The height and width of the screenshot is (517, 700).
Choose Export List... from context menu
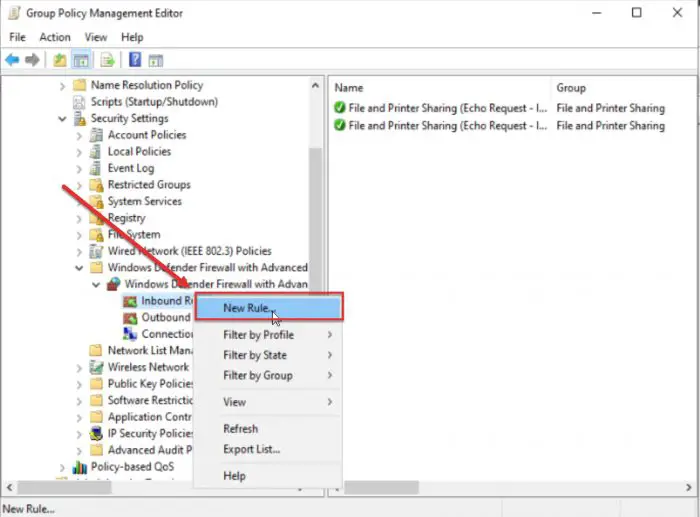(269, 449)
